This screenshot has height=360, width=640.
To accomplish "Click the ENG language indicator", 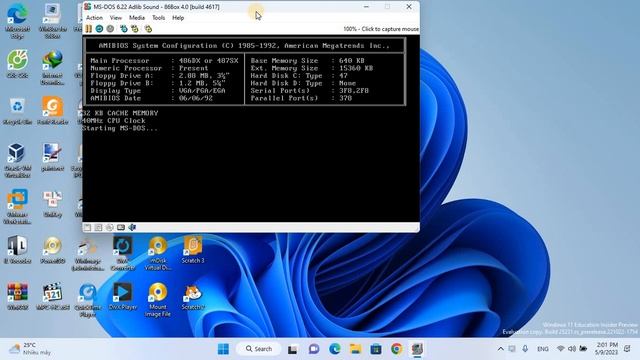I will click(x=542, y=349).
